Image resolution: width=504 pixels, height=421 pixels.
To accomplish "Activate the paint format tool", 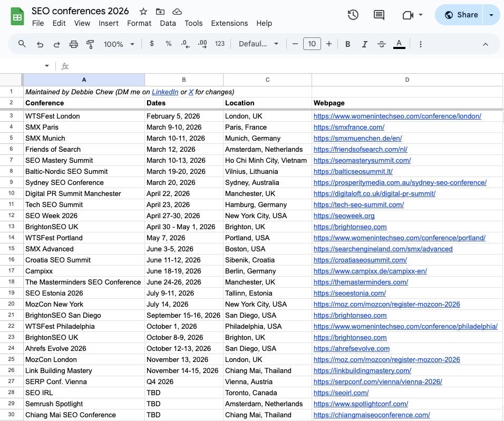I will [90, 44].
